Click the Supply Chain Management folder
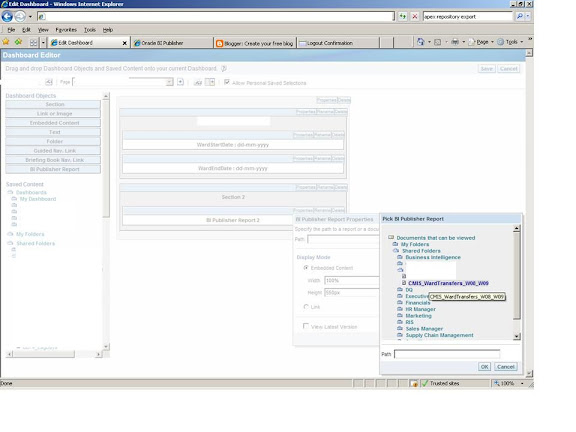The image size is (576, 432). click(x=439, y=335)
